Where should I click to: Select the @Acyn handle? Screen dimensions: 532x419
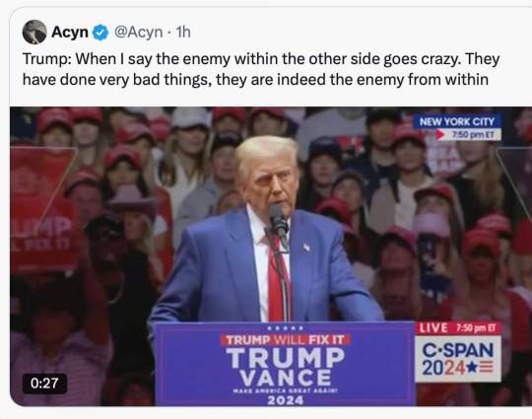pos(139,33)
